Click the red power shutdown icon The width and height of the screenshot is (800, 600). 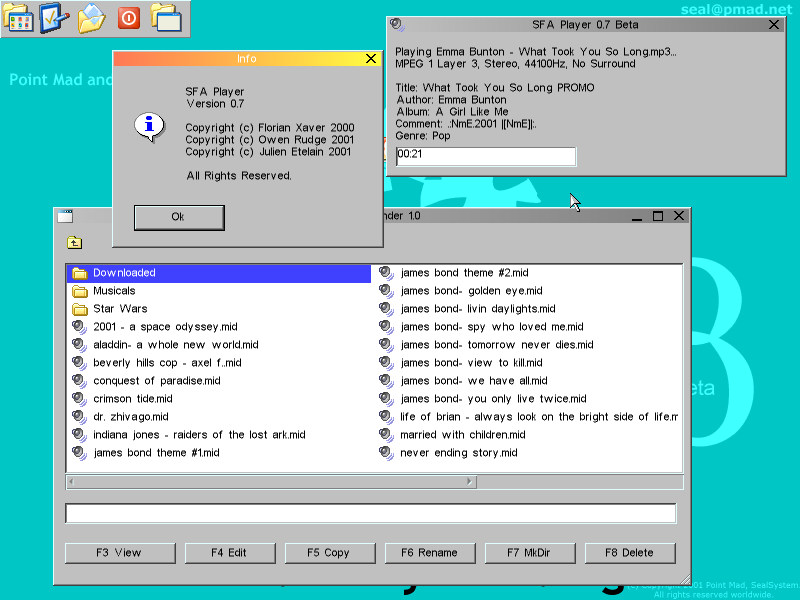[x=129, y=17]
